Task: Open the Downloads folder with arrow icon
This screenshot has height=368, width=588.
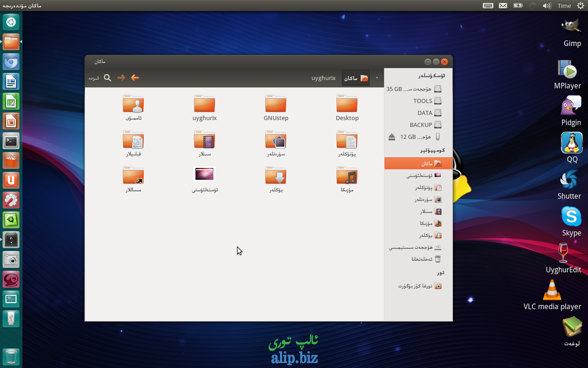Action: point(276,179)
